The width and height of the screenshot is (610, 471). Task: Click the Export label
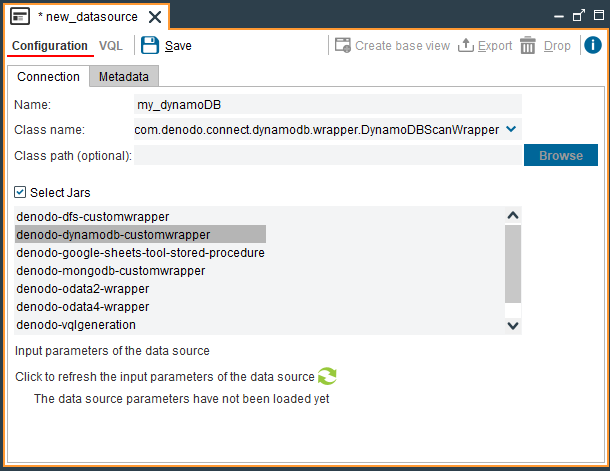tap(495, 46)
